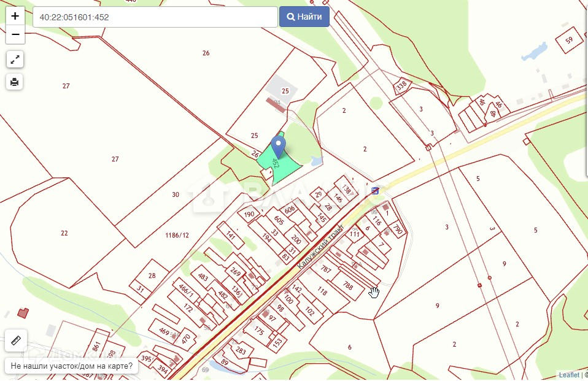Click the Найти search button

(304, 17)
